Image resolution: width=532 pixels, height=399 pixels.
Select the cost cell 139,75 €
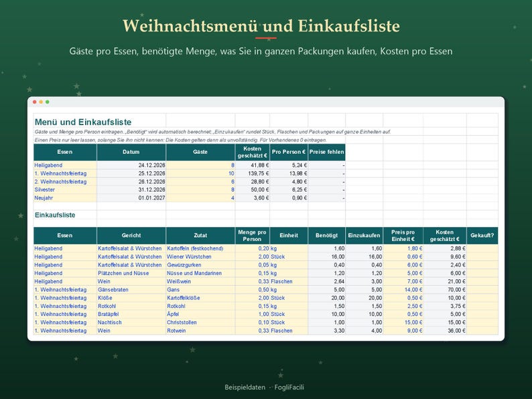(x=253, y=173)
